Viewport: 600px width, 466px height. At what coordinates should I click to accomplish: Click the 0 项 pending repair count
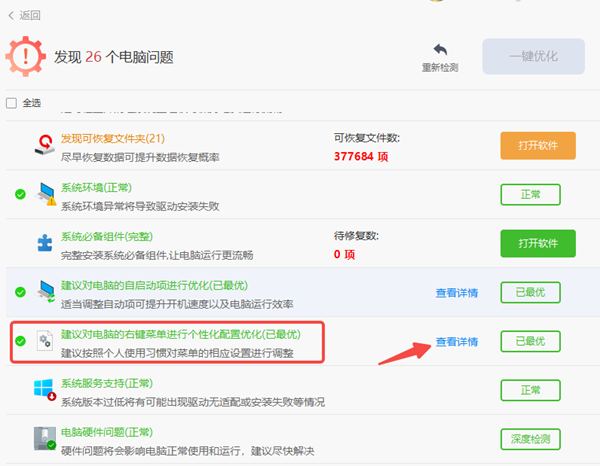point(344,254)
